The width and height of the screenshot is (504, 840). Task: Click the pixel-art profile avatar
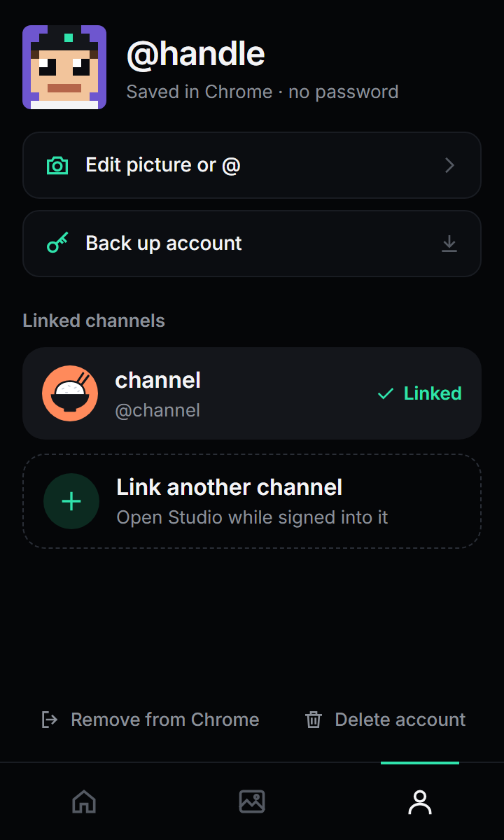(64, 67)
